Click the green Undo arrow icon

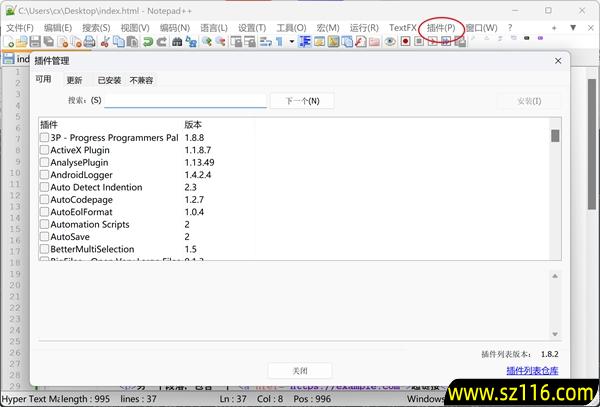click(x=148, y=41)
